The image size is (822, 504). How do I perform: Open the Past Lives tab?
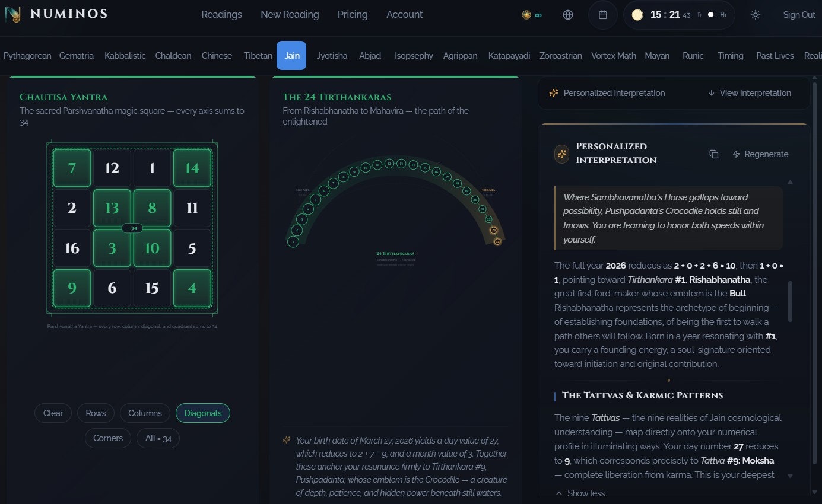775,56
